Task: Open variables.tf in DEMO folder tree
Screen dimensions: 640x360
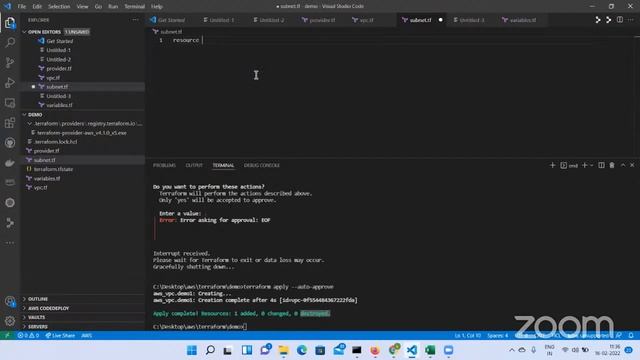Action: pos(47,178)
